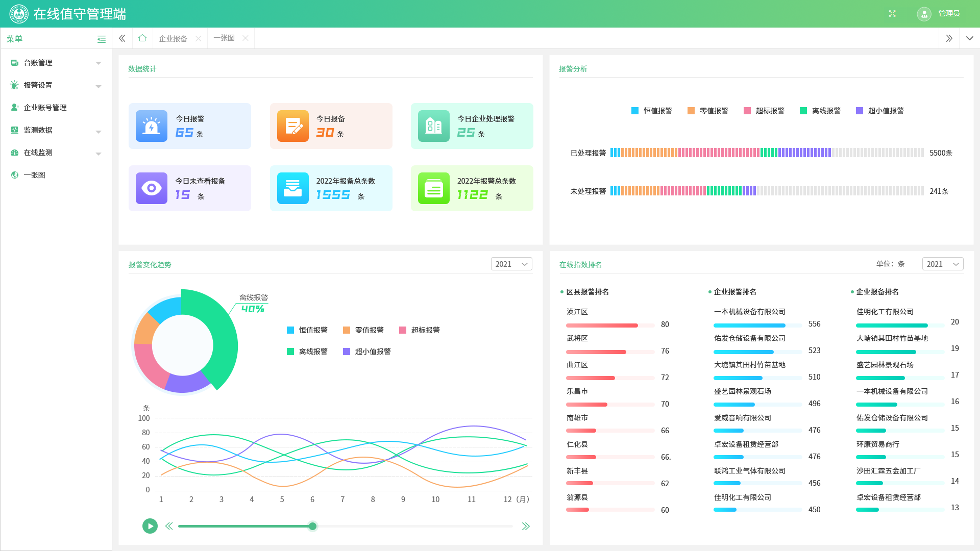Click the 今日未查看报备 eye icon
This screenshot has width=980, height=551.
152,188
